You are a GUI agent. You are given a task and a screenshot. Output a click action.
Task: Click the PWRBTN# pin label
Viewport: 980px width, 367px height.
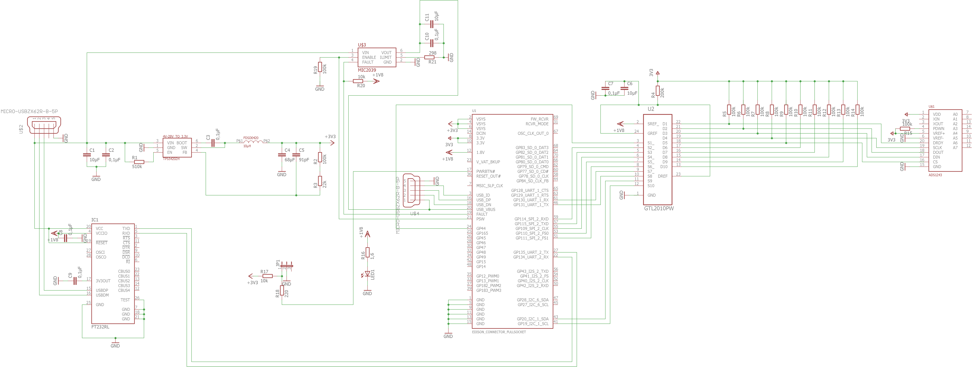pos(485,172)
